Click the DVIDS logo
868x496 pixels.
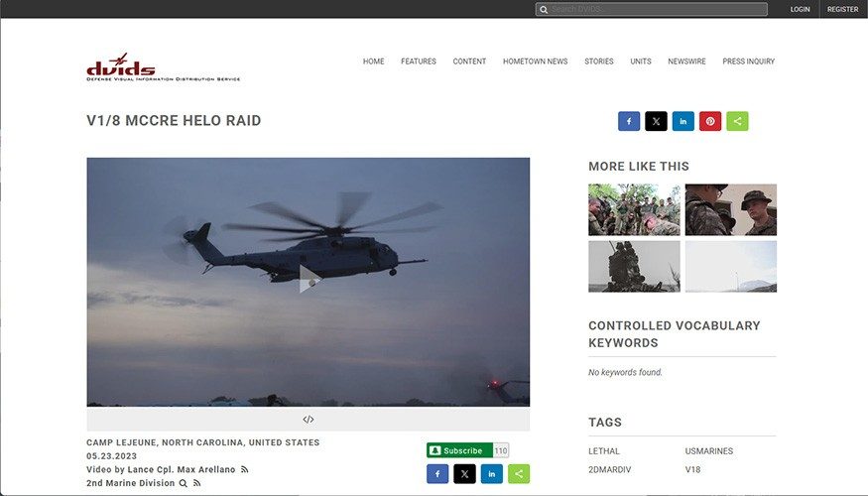(x=121, y=67)
